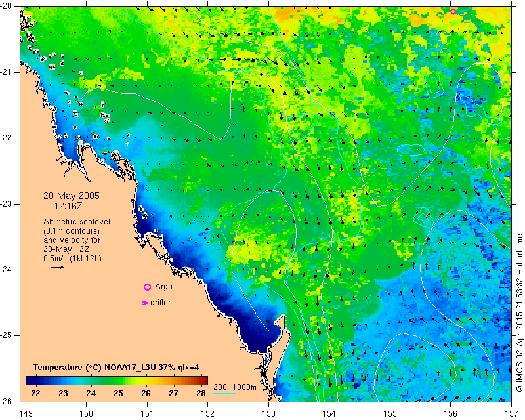Click the magenta Argo float marker near 156°E
Image resolution: width=525 pixels, height=420 pixels.
(x=453, y=11)
